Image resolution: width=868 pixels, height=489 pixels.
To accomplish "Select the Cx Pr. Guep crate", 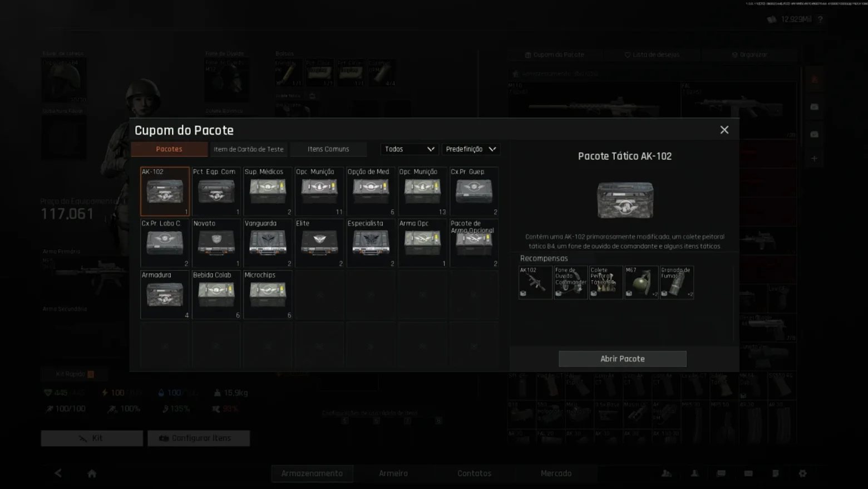I will tap(474, 191).
